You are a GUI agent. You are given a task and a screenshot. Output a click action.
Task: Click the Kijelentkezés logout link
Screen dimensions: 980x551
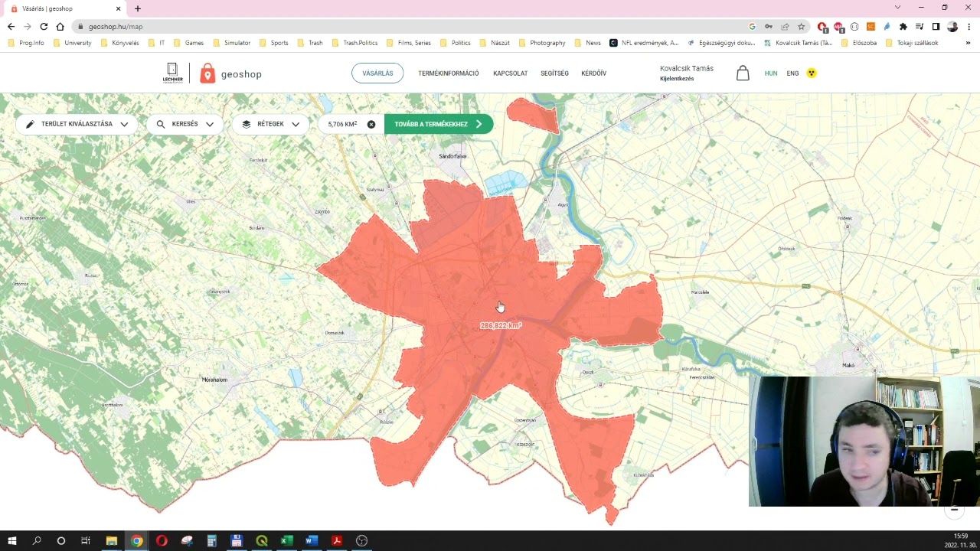[x=677, y=79]
